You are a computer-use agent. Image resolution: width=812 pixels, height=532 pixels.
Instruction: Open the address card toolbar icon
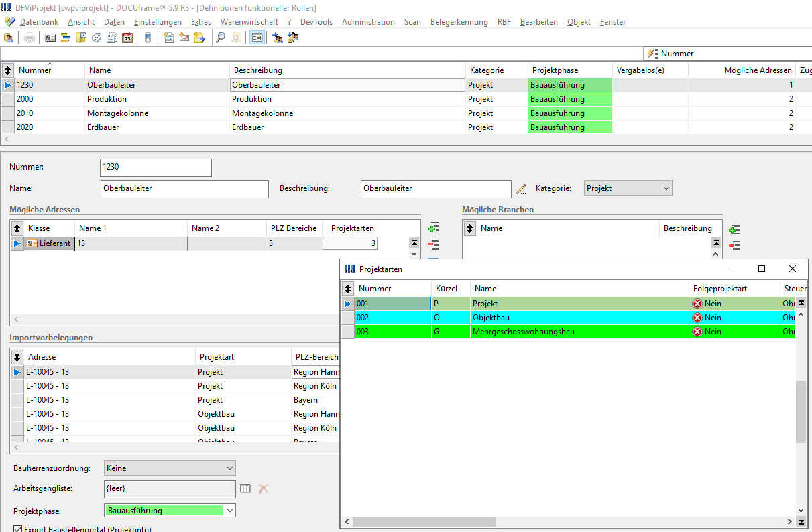click(50, 38)
